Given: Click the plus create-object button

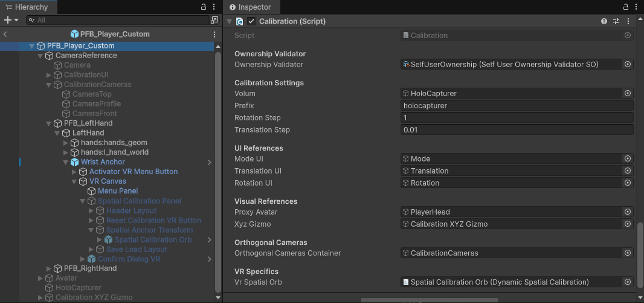Looking at the screenshot, I should [x=7, y=20].
